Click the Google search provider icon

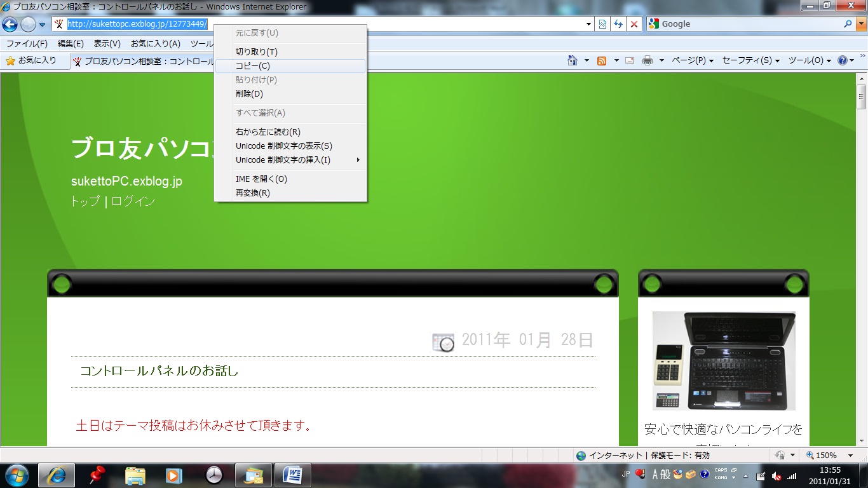coord(654,24)
